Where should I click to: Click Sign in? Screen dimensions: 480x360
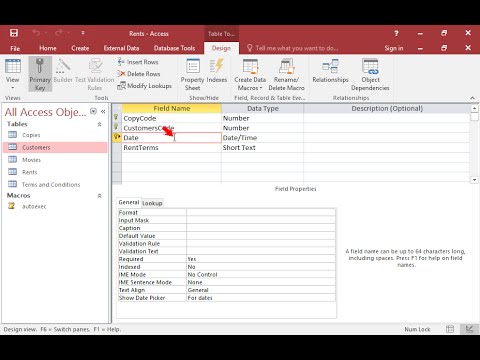(x=394, y=48)
